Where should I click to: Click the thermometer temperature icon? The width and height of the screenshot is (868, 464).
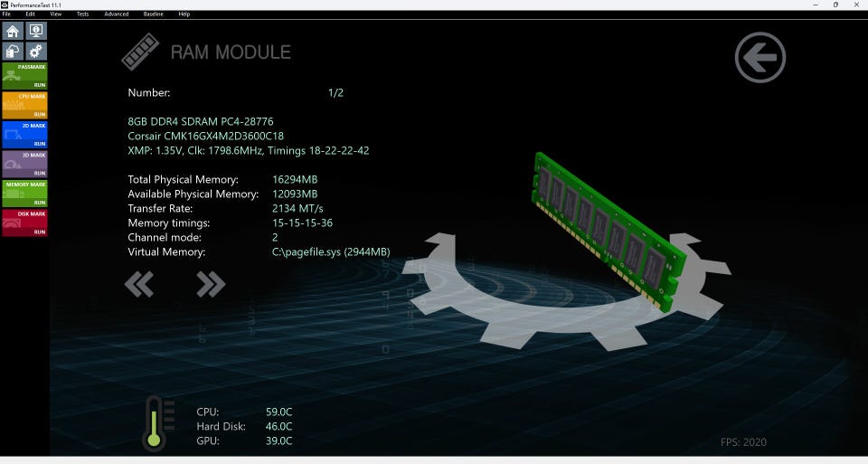158,423
